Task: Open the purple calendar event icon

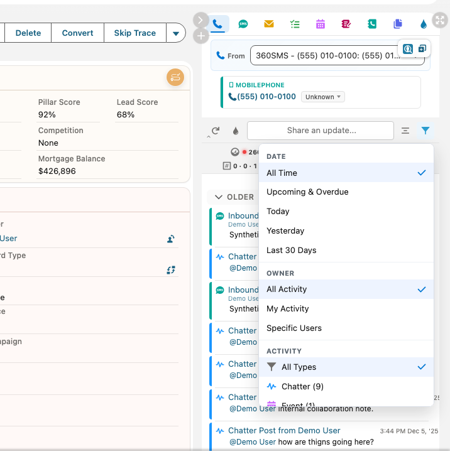Action: pos(321,24)
